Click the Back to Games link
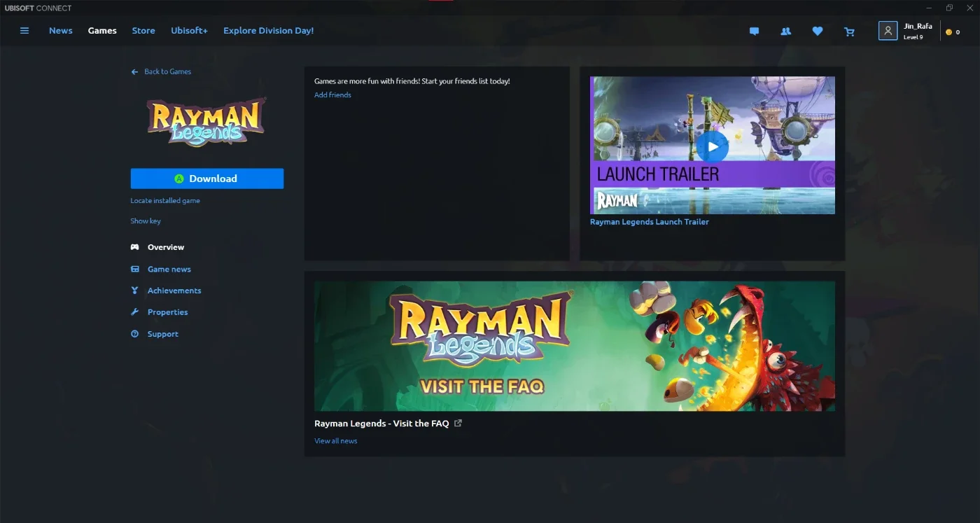This screenshot has width=980, height=523. pyautogui.click(x=167, y=72)
